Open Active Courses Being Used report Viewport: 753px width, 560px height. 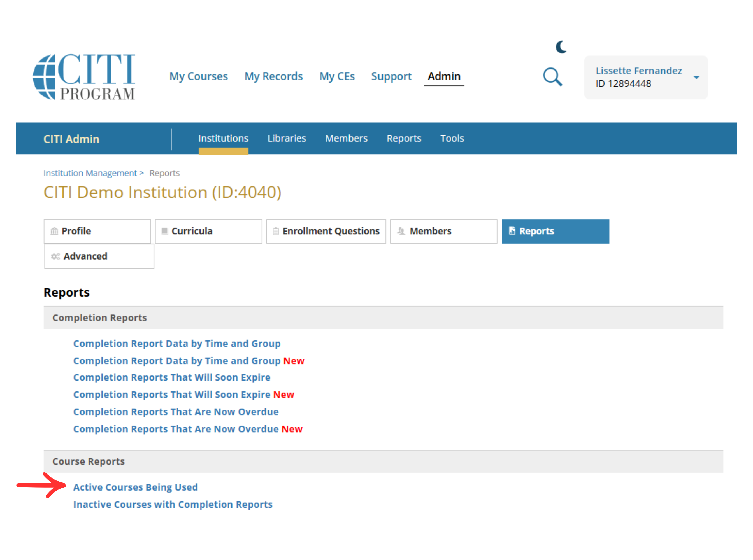(135, 487)
